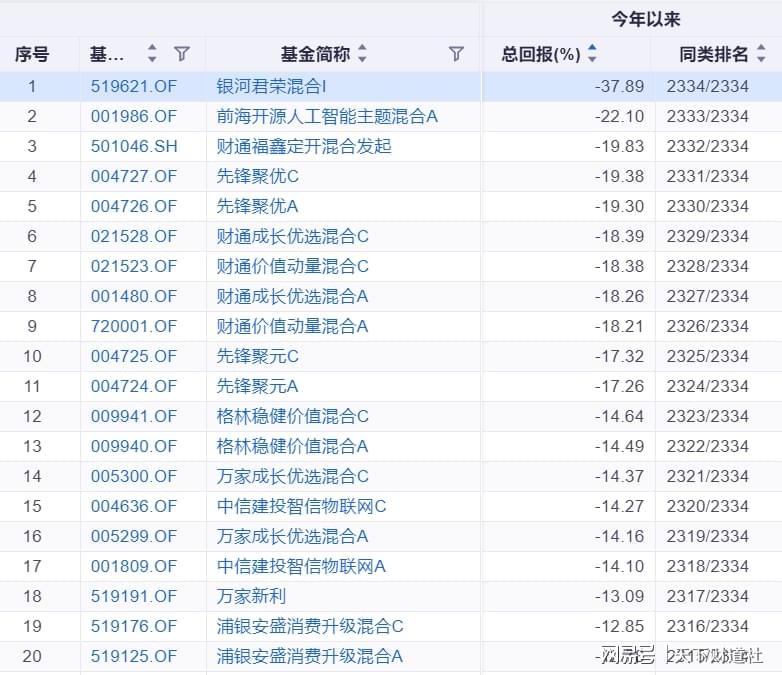Open fund 先锋聚元A
Viewport: 782px width, 675px height.
click(257, 386)
